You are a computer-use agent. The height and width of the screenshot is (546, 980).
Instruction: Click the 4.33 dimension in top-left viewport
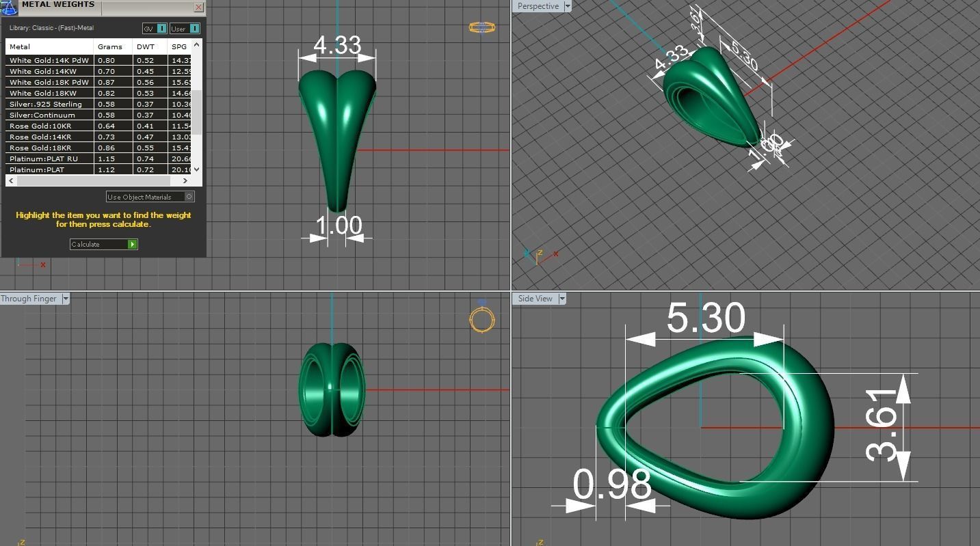(337, 45)
